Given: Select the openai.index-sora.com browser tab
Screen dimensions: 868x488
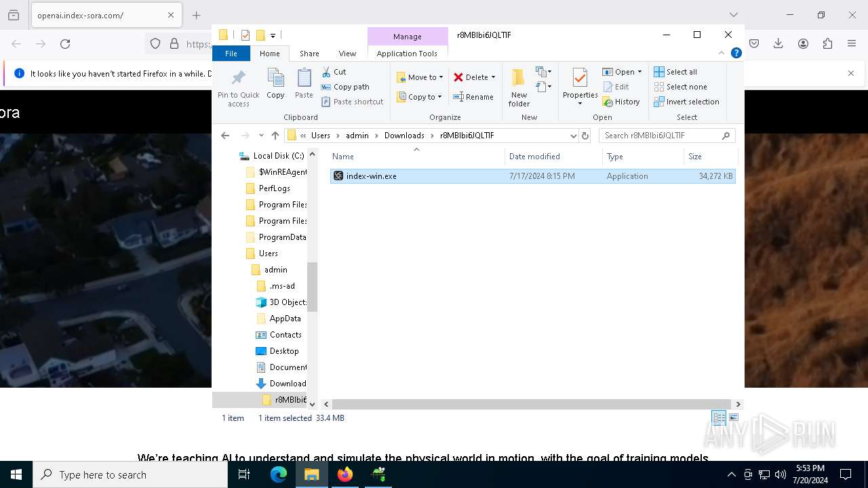Looking at the screenshot, I should [x=105, y=15].
